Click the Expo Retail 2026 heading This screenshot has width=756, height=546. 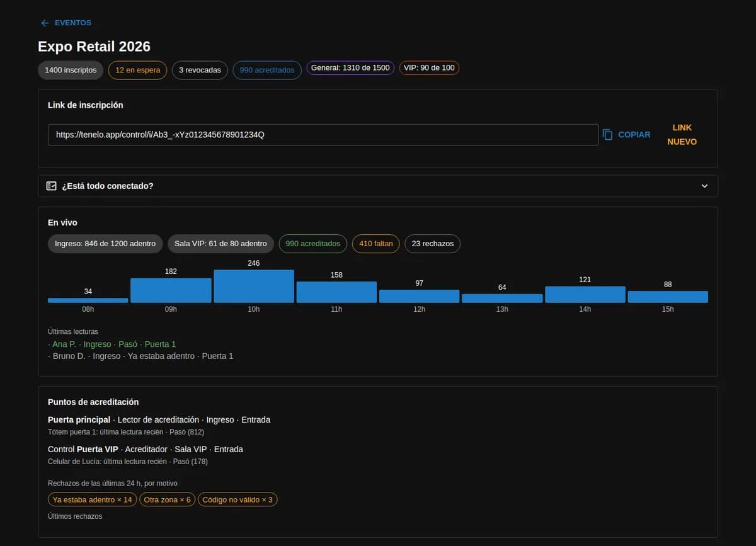tap(94, 47)
